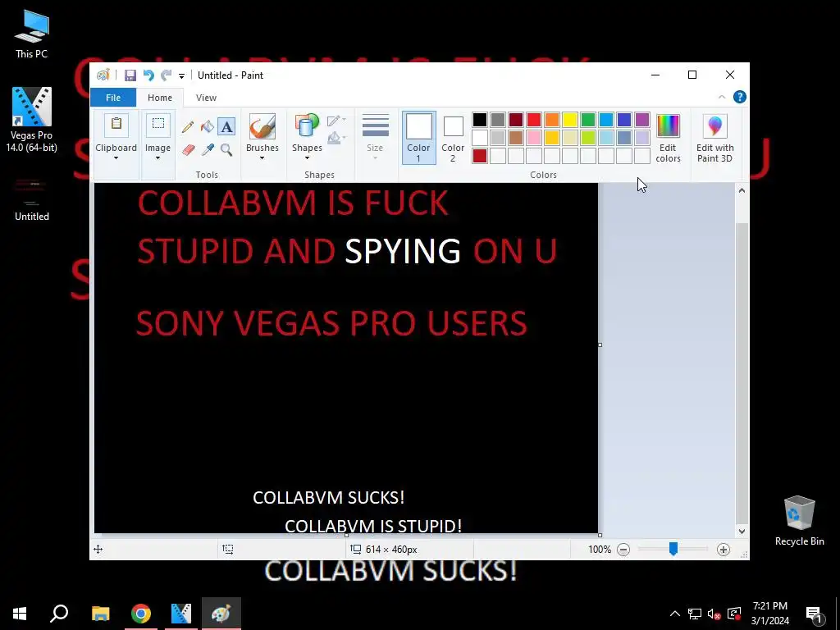Image resolution: width=840 pixels, height=630 pixels.
Task: Select the Eraser tool
Action: (x=188, y=149)
